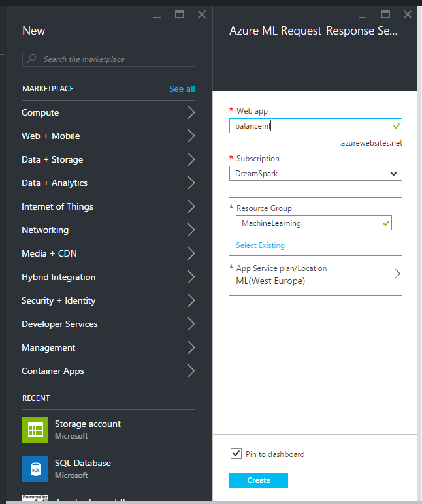Maximize the New blade
The width and height of the screenshot is (422, 504).
click(180, 14)
